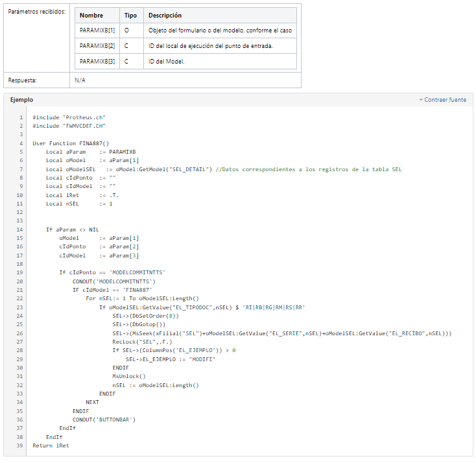Click the 'If aParam <> NIL' line
This screenshot has width=476, height=463.
pyautogui.click(x=72, y=229)
